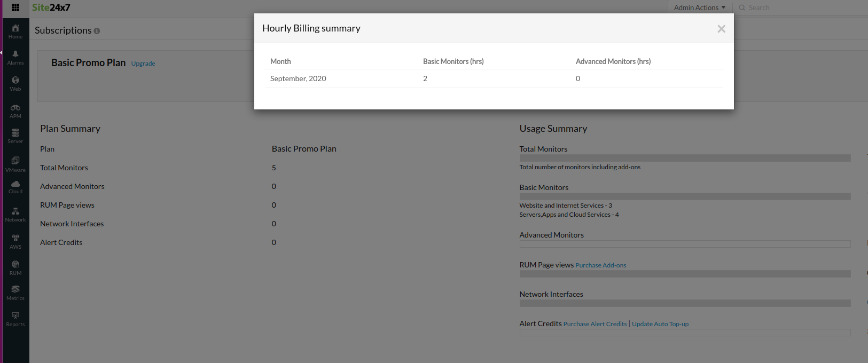Select the Web monitors sidebar icon
Screen dimensions: 868x363
pyautogui.click(x=15, y=84)
